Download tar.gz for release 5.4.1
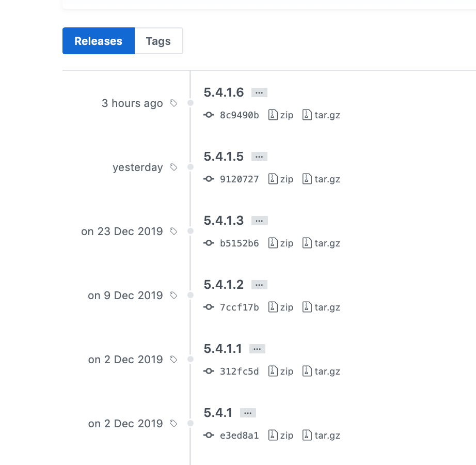The image size is (476, 465). 321,436
